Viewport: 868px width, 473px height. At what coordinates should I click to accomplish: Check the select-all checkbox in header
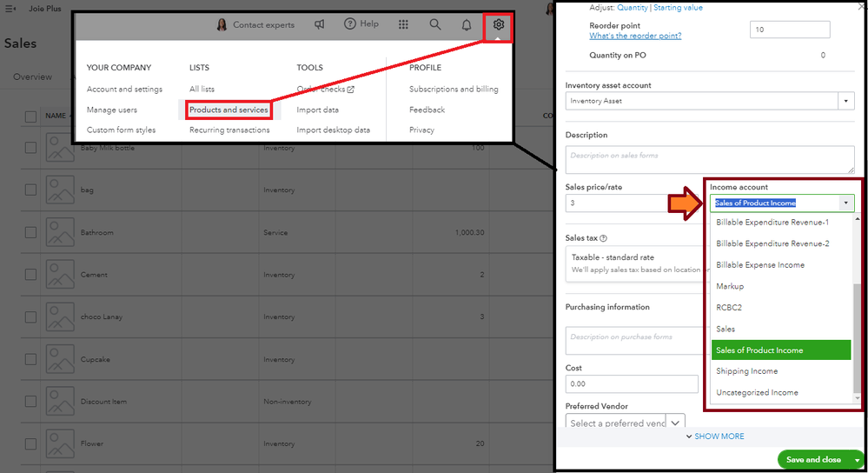point(30,117)
